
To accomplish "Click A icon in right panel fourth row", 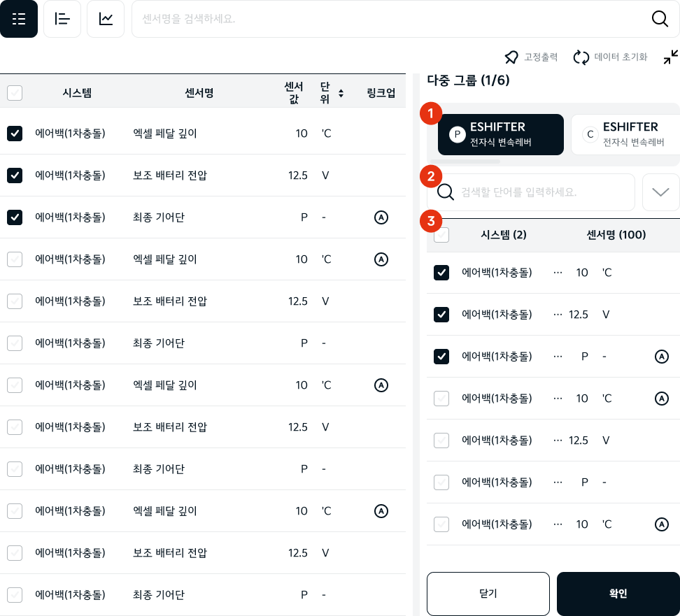I will pyautogui.click(x=661, y=399).
